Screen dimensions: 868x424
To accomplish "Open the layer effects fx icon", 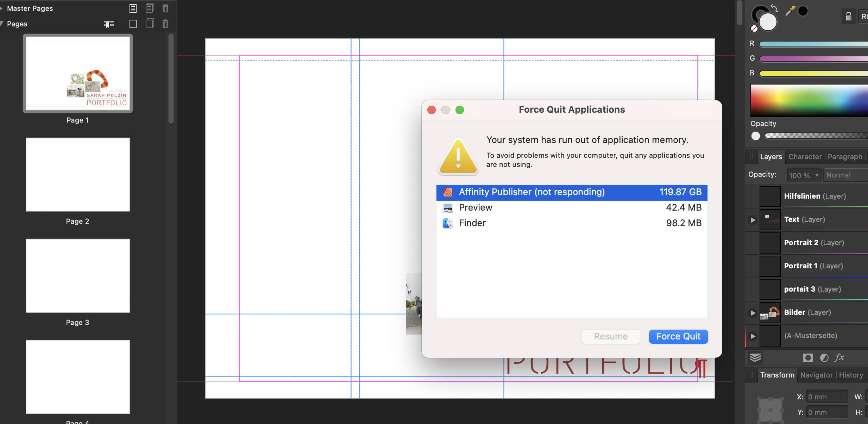I will click(x=839, y=358).
